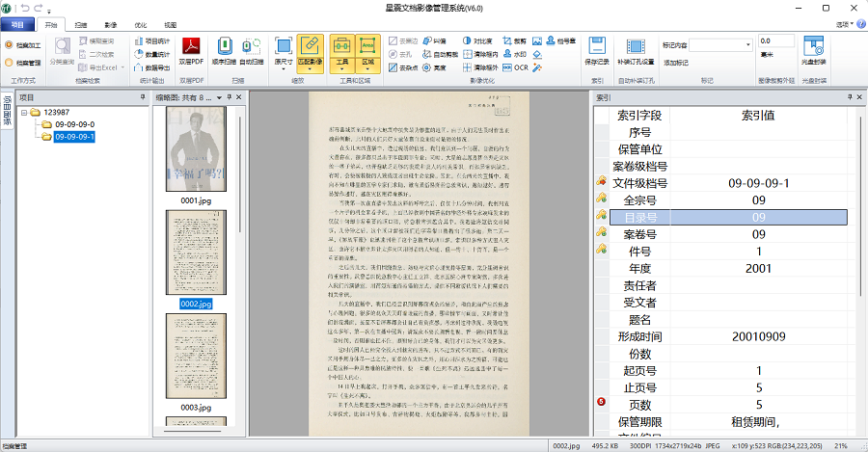The image size is (868, 452).
Task: Open the 区域 dropdown arrow
Action: coord(368,69)
